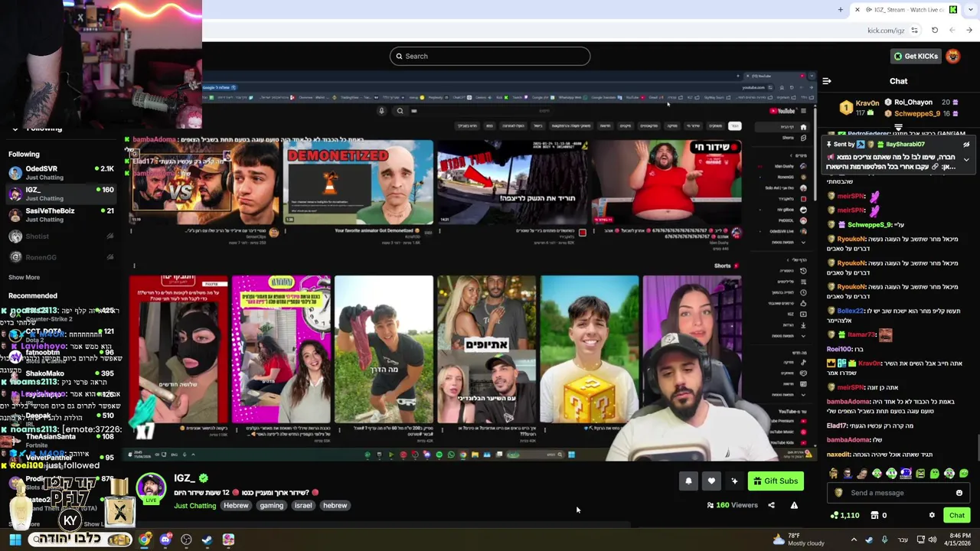Click the microphone tray icon
The image size is (980, 551).
884,540
